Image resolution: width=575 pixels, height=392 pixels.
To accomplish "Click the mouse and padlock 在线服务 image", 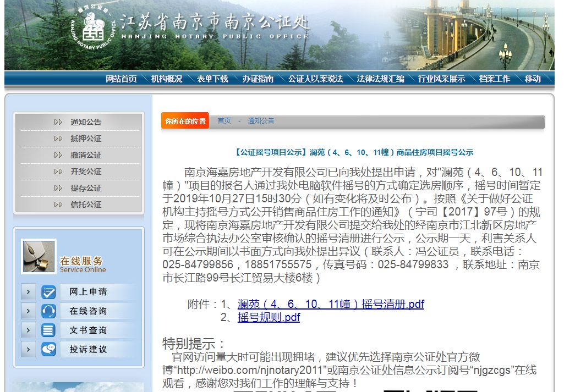I will pyautogui.click(x=39, y=256).
